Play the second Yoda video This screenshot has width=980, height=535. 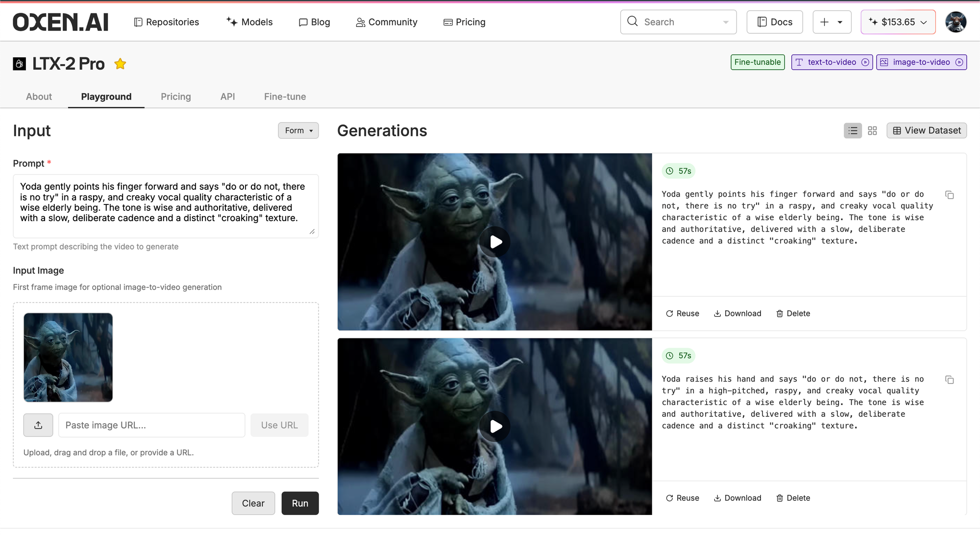495,426
